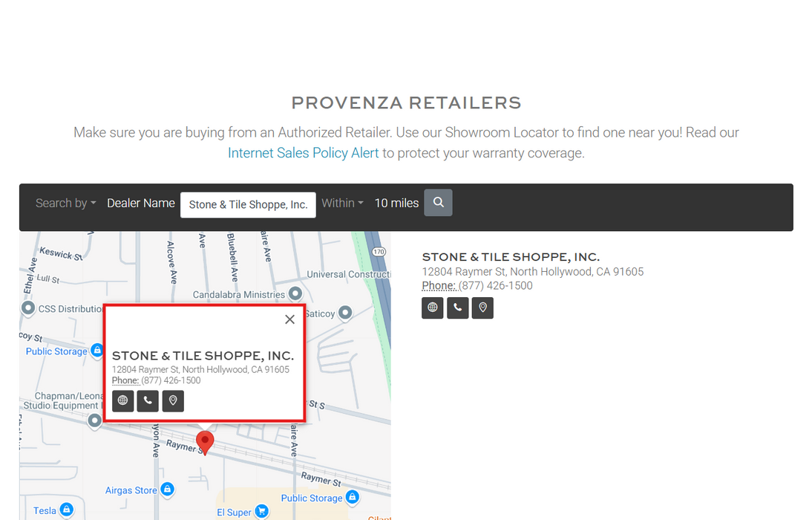Click location pin icon in map popup
The height and width of the screenshot is (520, 812).
173,401
